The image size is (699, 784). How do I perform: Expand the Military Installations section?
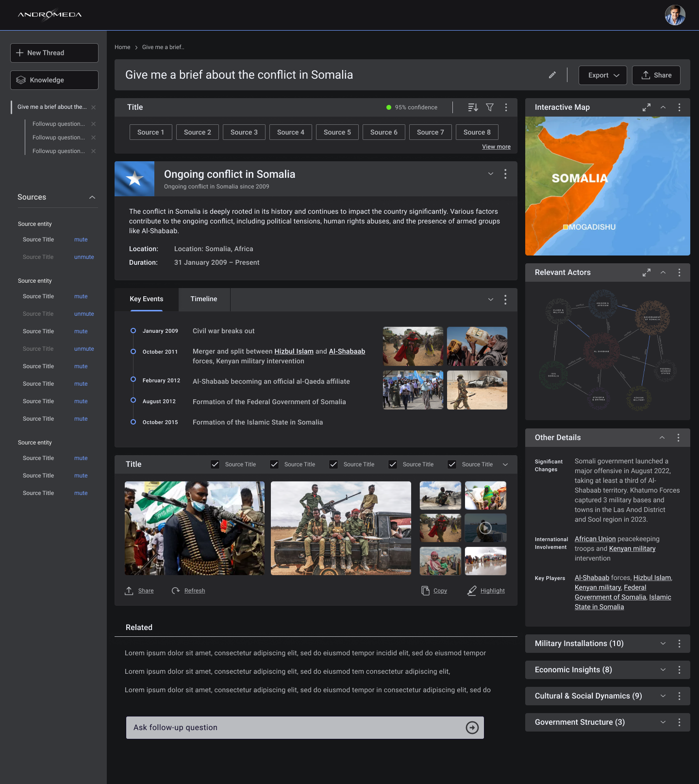[663, 644]
